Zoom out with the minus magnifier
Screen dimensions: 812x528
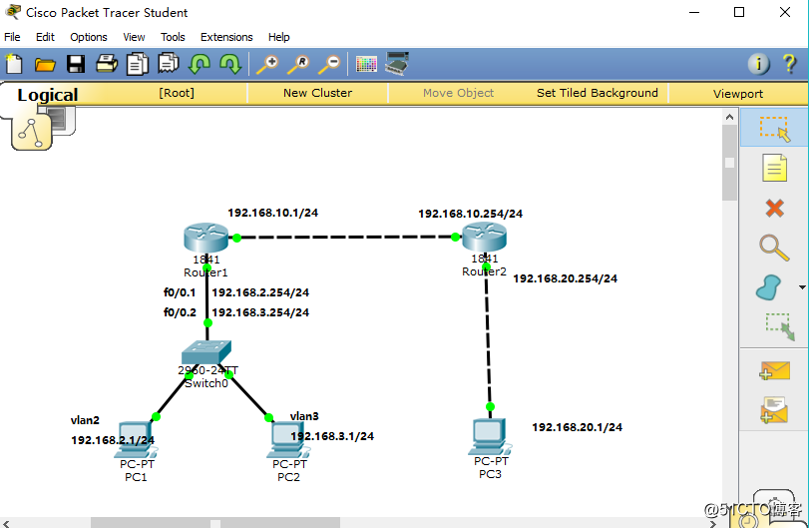click(x=329, y=65)
